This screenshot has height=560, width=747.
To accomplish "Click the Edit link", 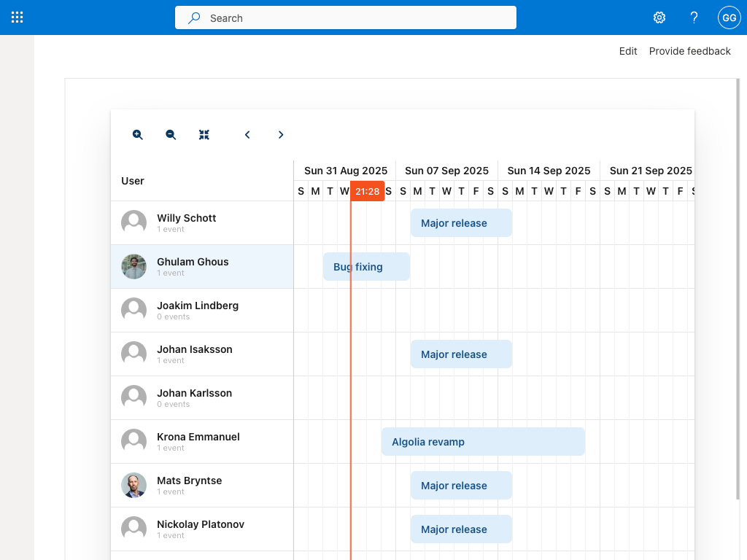I will [627, 51].
